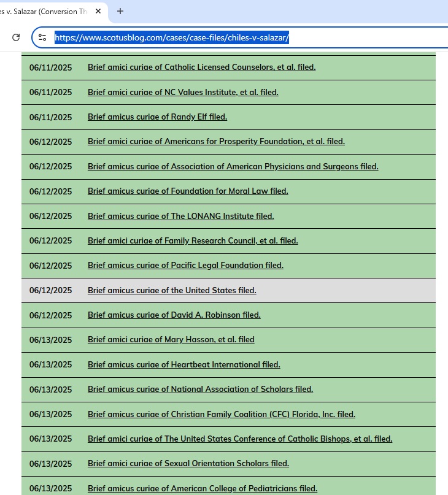The height and width of the screenshot is (495, 448).
Task: Open a new browser tab
Action: click(120, 11)
